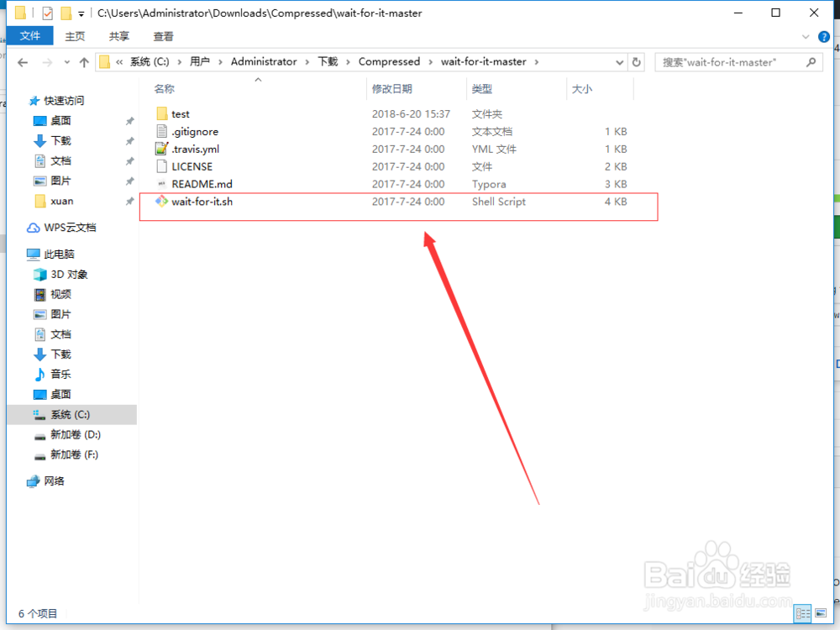Click the Back navigation arrow

[x=23, y=63]
